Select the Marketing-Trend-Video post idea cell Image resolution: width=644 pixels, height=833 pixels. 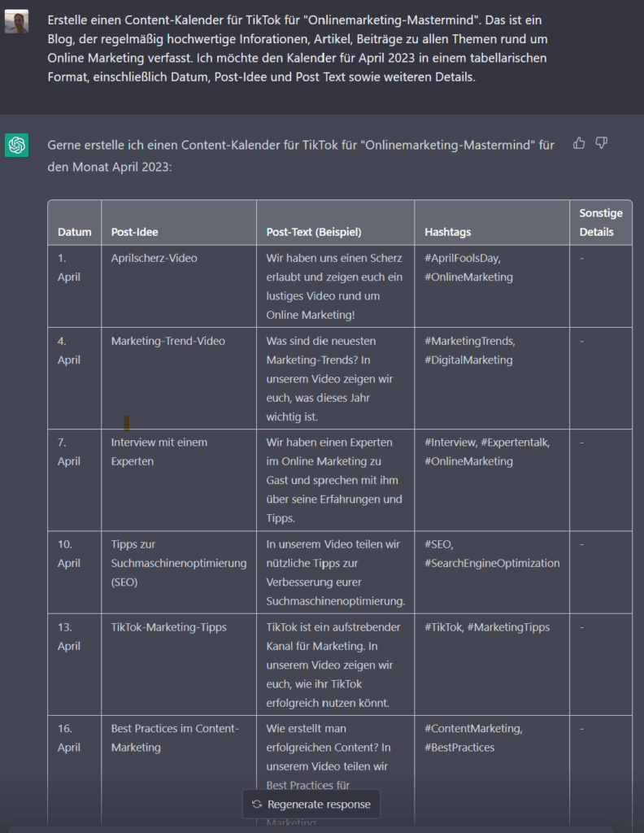[168, 341]
